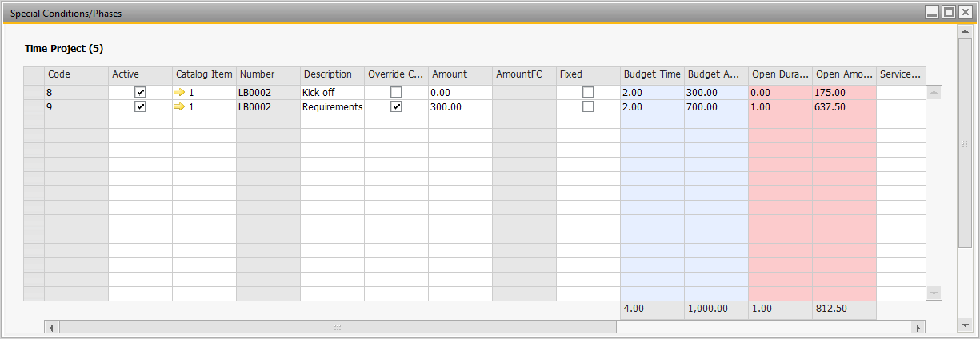The image size is (980, 339).
Task: Click the Amount column header
Action: [x=460, y=74]
